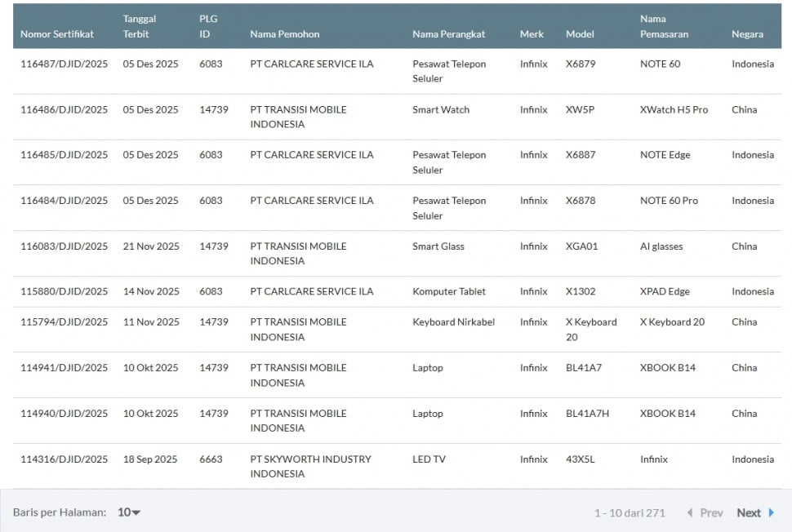Select the NOTE 60 Pro row
This screenshot has width=792, height=532.
(x=669, y=201)
